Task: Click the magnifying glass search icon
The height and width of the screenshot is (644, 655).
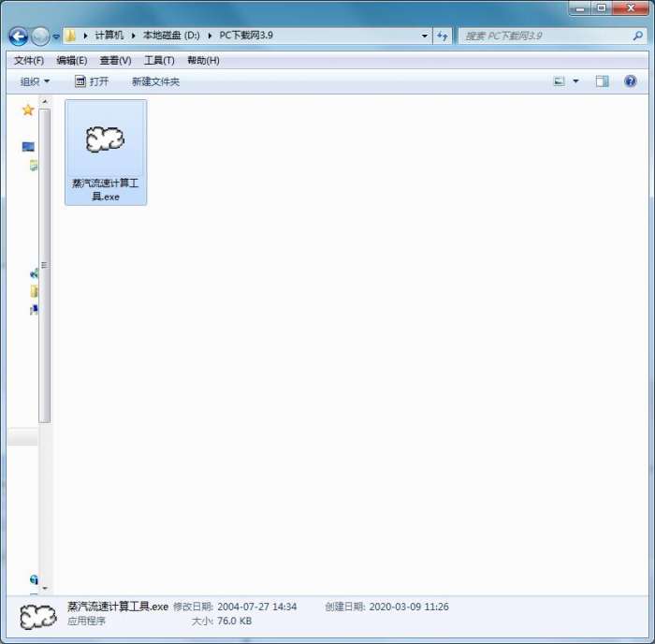Action: pos(637,37)
